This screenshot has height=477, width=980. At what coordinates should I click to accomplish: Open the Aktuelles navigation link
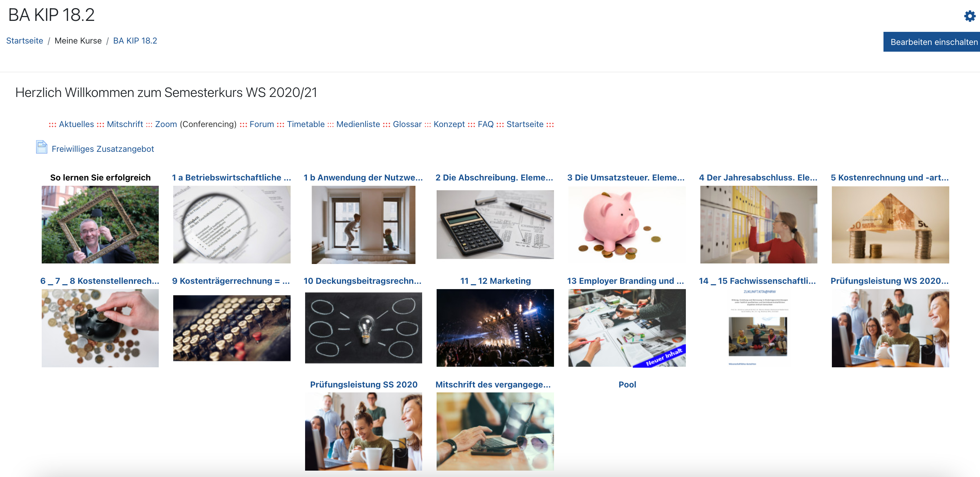tap(76, 124)
